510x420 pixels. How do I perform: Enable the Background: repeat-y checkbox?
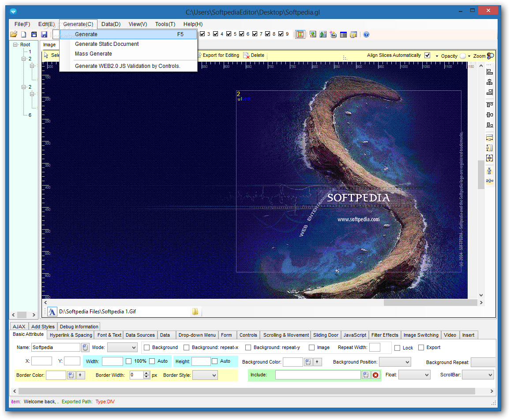(248, 348)
